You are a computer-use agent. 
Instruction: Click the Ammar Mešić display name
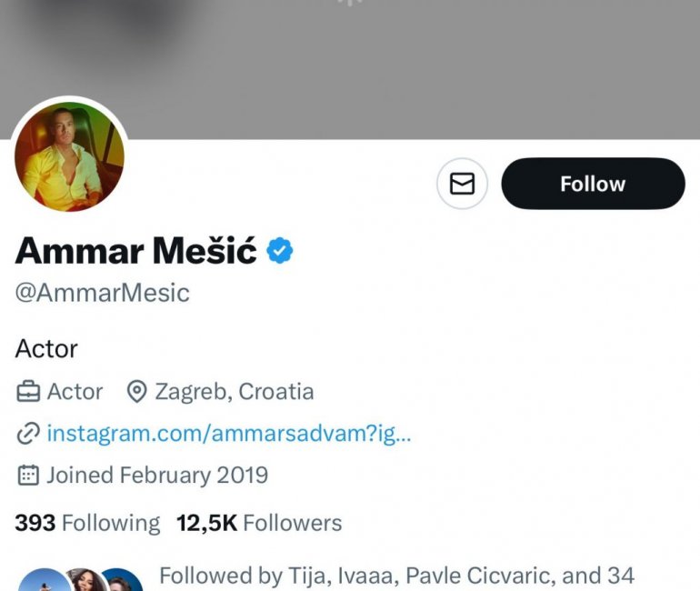(x=136, y=251)
